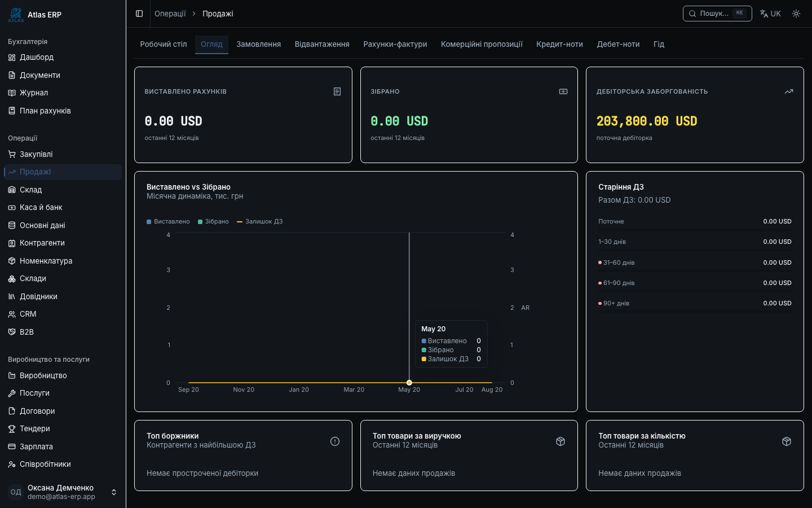This screenshot has width=812, height=508.
Task: Open the invoice icon on Виставлено рахунків card
Action: click(x=337, y=91)
